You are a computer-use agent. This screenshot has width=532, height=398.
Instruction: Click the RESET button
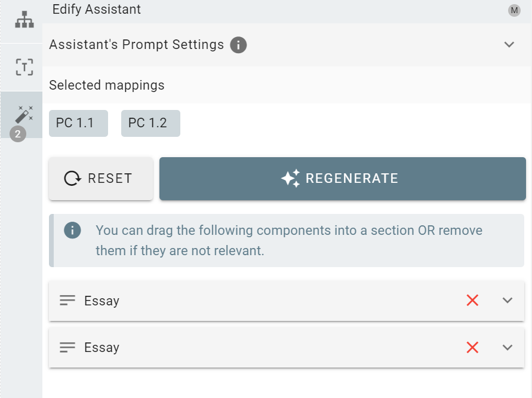(x=101, y=179)
